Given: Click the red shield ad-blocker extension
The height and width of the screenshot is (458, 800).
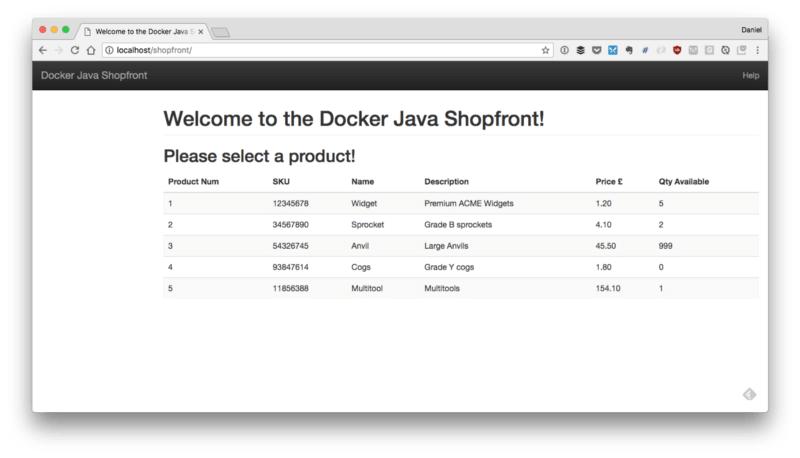Looking at the screenshot, I should click(x=677, y=50).
